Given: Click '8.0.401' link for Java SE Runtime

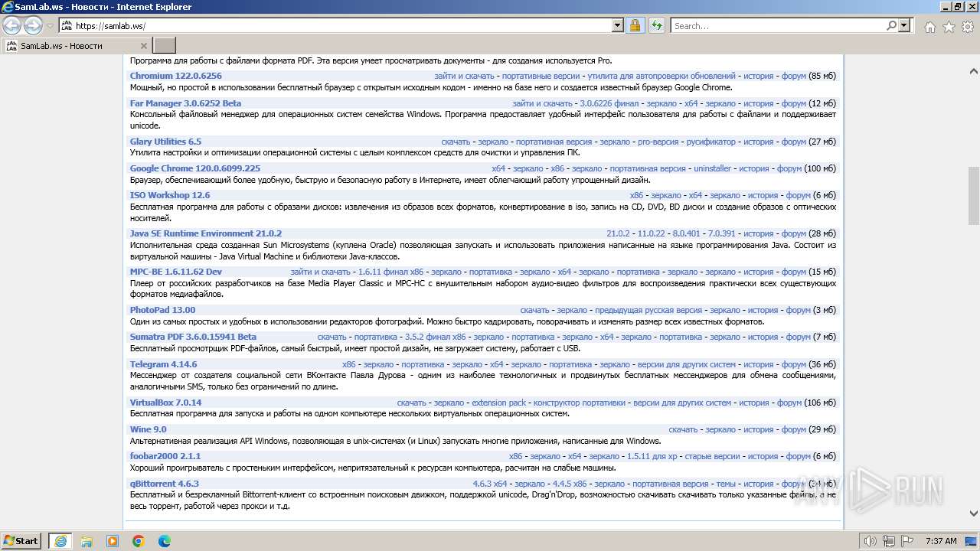Looking at the screenshot, I should (686, 233).
